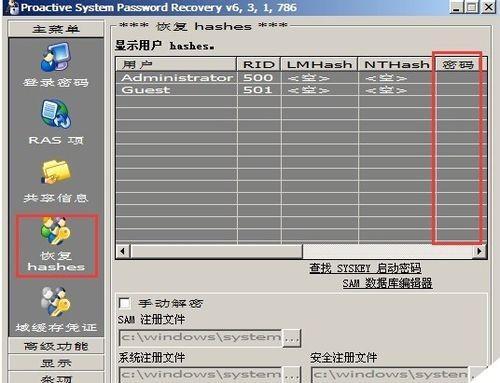Toggle the 手动解密 checkbox
Screen dimensions: 500x383
[x=125, y=303]
